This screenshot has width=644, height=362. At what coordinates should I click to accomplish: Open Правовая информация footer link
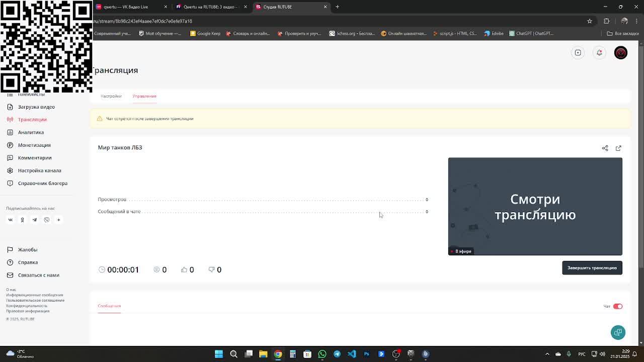click(x=28, y=311)
